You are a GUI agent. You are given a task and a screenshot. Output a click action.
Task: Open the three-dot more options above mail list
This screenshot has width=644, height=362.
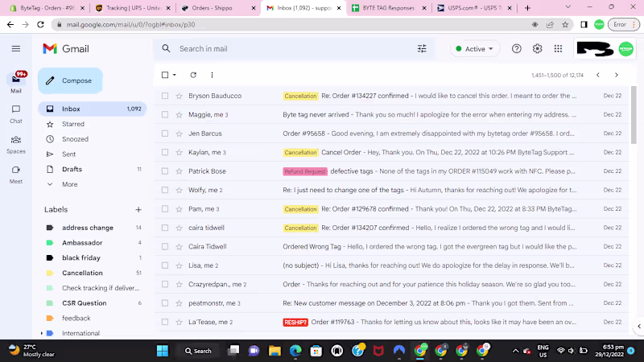(x=212, y=75)
